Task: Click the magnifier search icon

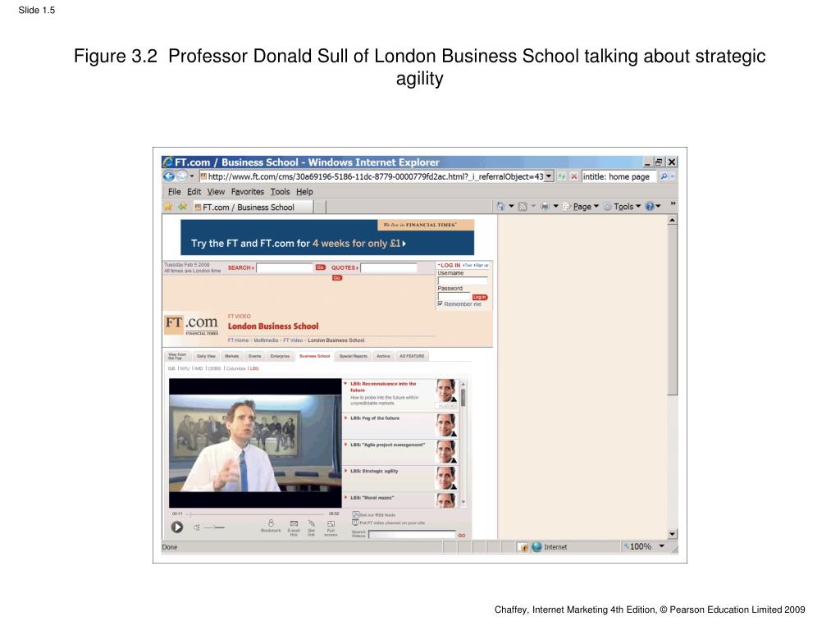Action: click(x=663, y=176)
